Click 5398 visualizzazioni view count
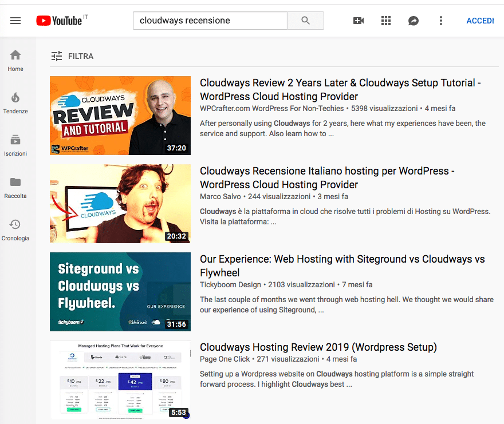504x424 pixels. tap(384, 109)
